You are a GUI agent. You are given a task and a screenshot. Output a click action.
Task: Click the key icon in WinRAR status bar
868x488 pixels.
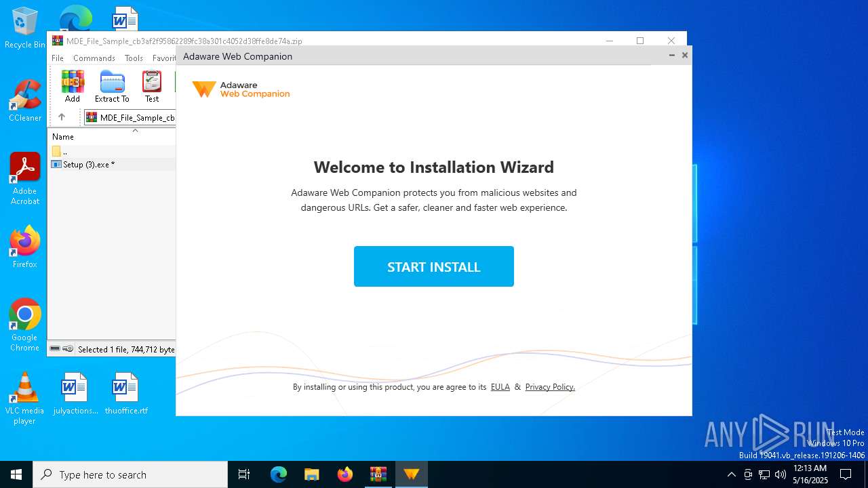(68, 349)
